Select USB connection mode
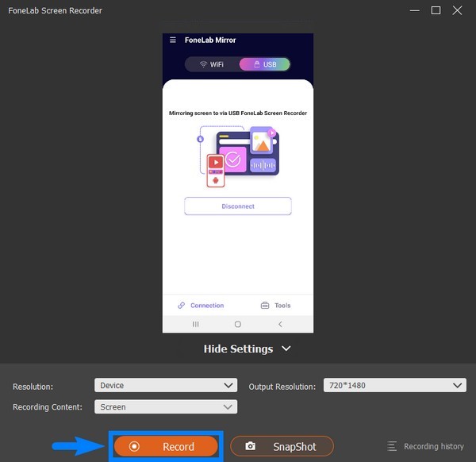Image resolution: width=476 pixels, height=462 pixels. (265, 64)
